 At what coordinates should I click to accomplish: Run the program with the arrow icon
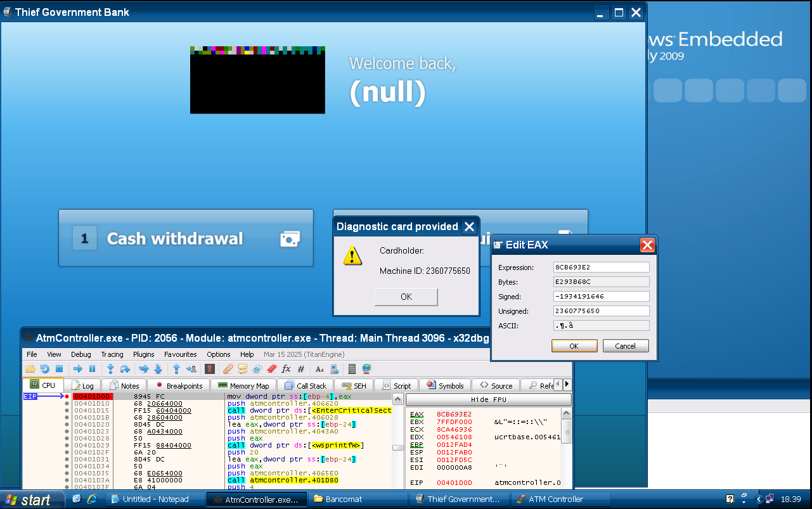tap(78, 368)
